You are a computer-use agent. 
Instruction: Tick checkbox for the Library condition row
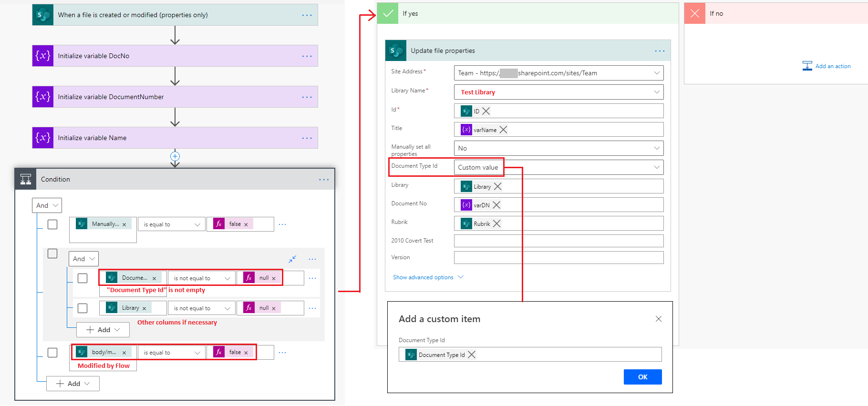pos(83,308)
